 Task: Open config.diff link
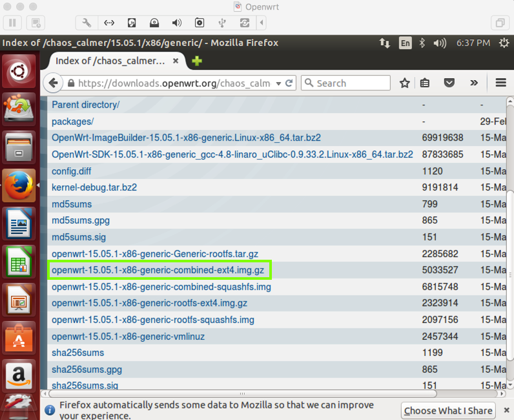click(71, 171)
